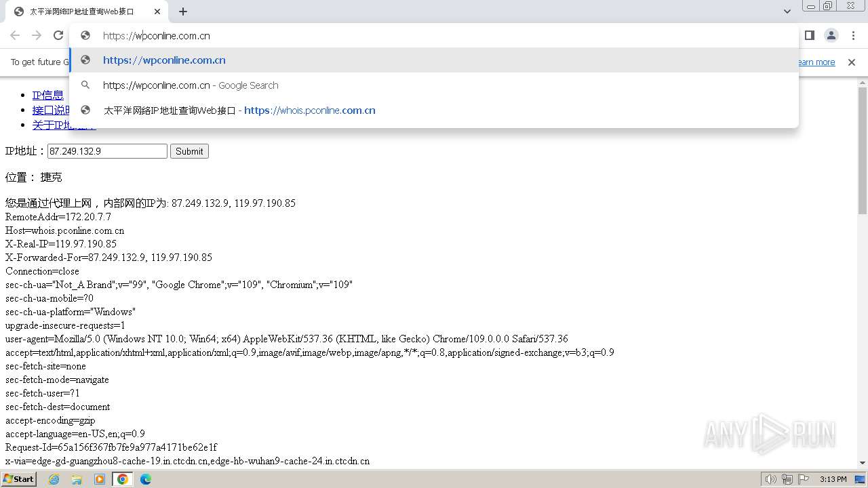Choose wpconline.com.cn Google Search suggestion
The image size is (868, 488).
[434, 85]
